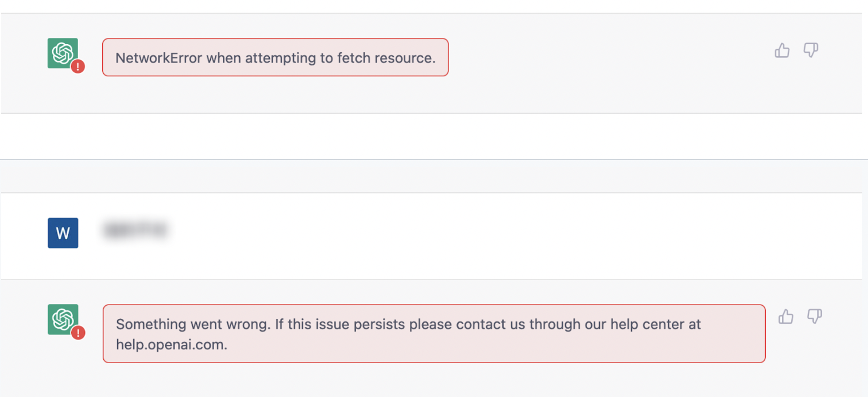Click ChatGPT logo avatar beside NetworkError message
The image size is (868, 397).
(63, 53)
